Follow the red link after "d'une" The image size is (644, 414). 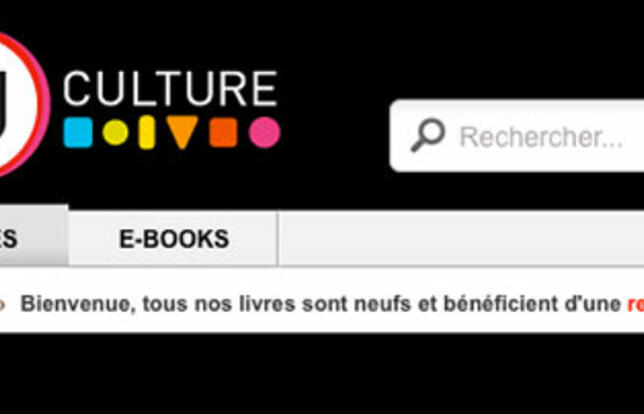(x=635, y=304)
